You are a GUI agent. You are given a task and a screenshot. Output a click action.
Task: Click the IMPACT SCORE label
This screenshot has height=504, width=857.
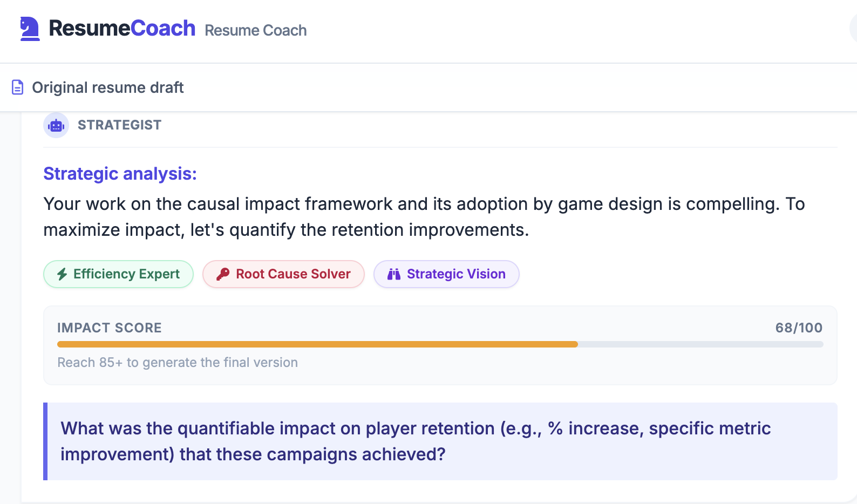(x=110, y=328)
